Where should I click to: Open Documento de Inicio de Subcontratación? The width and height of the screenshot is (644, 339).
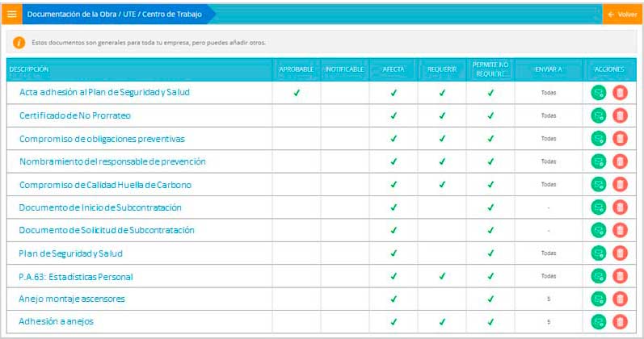click(x=100, y=207)
